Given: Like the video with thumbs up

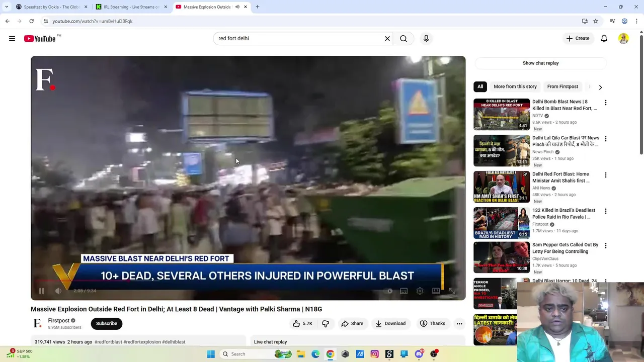Looking at the screenshot, I should pyautogui.click(x=303, y=324).
